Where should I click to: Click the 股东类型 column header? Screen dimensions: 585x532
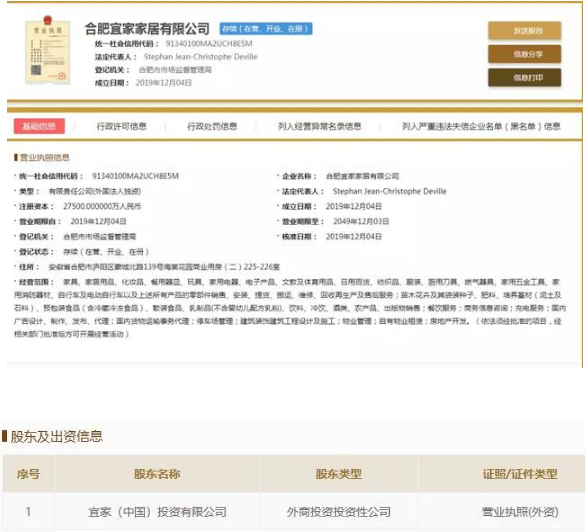[x=338, y=474]
